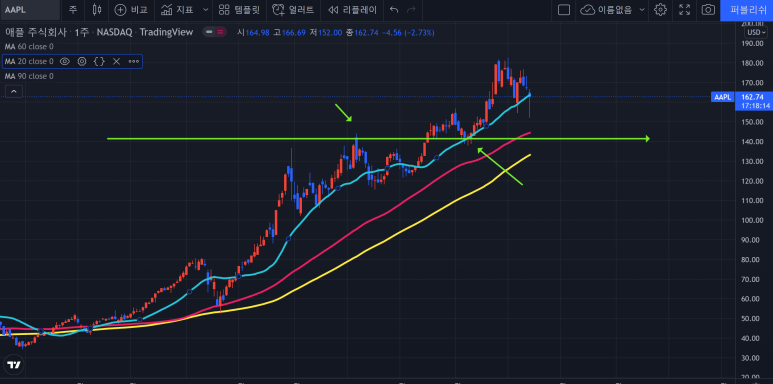The image size is (773, 384).
Task: Undo the last chart action
Action: [x=393, y=9]
